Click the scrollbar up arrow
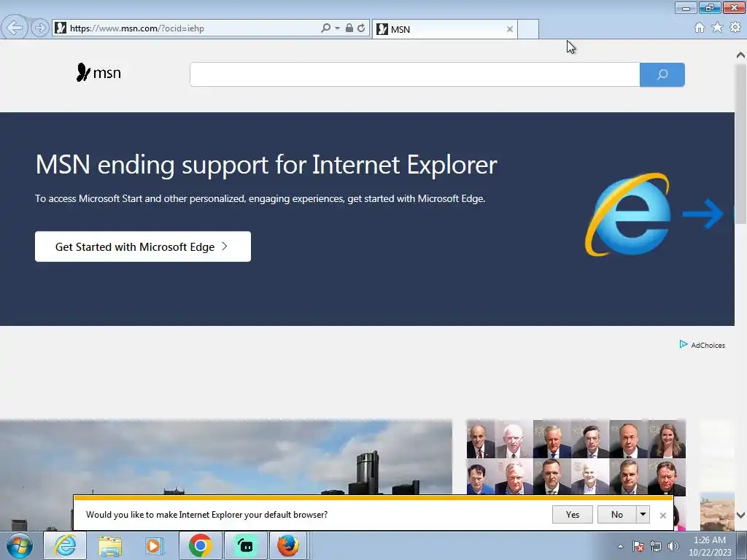This screenshot has width=747, height=560. 741,55
